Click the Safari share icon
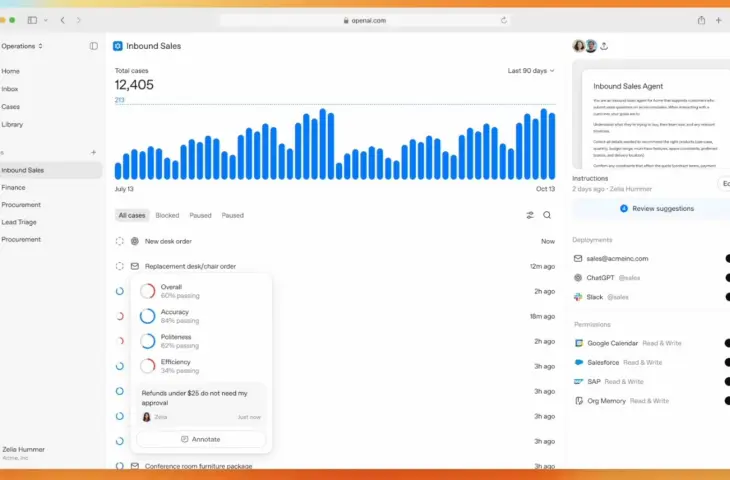 tap(701, 20)
